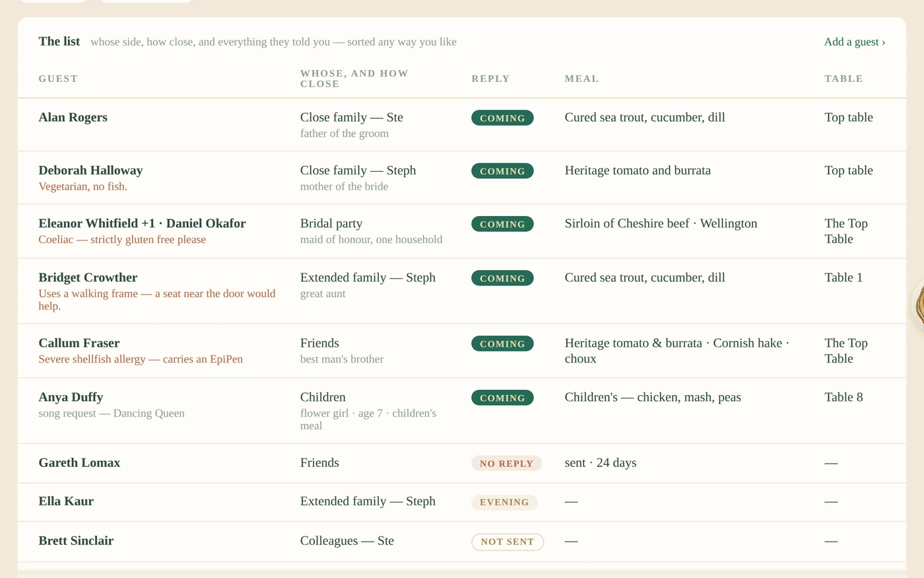Click 'The list' section heading
This screenshot has width=924, height=578.
tap(59, 41)
